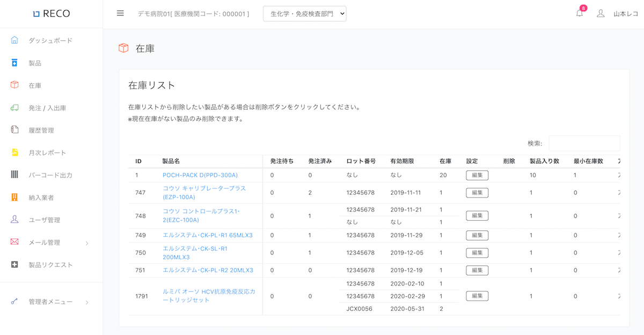Expand the 管理者メニュー submenu

pyautogui.click(x=87, y=302)
